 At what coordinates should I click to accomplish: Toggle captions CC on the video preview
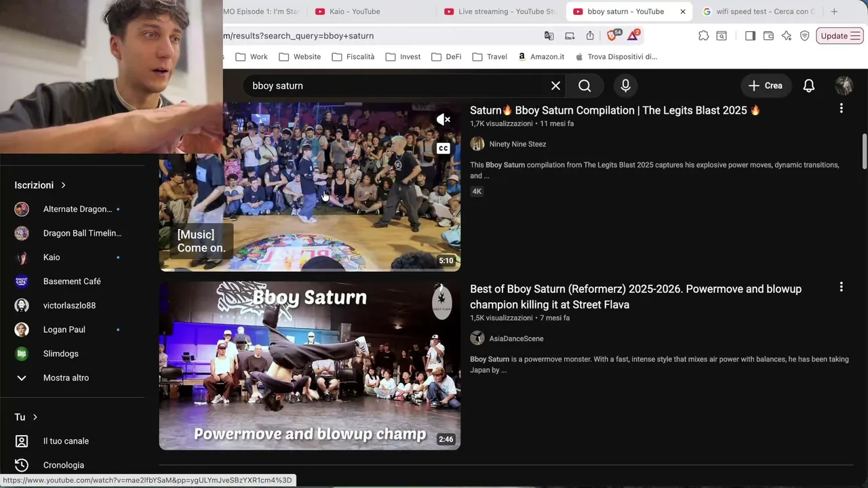tap(443, 148)
